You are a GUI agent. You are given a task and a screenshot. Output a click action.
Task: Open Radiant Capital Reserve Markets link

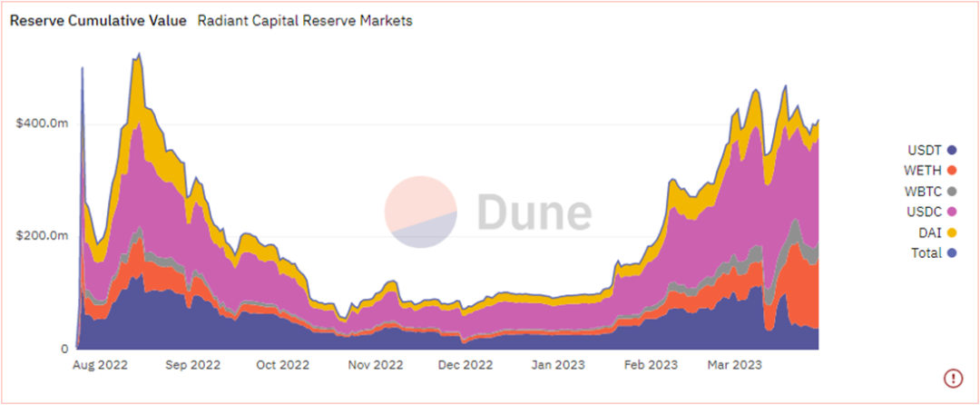(305, 21)
